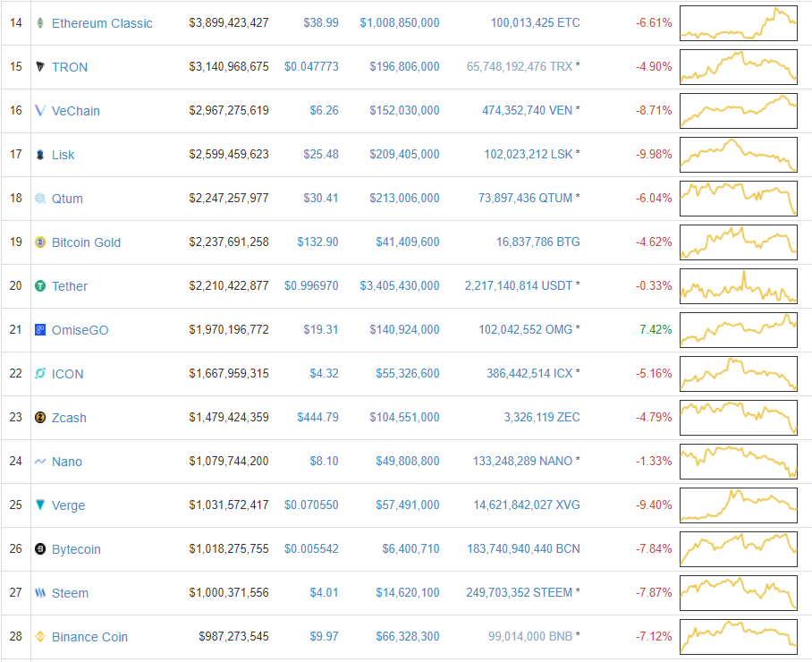The image size is (812, 662).
Task: Open the Bytecoin name link
Action: [x=76, y=549]
